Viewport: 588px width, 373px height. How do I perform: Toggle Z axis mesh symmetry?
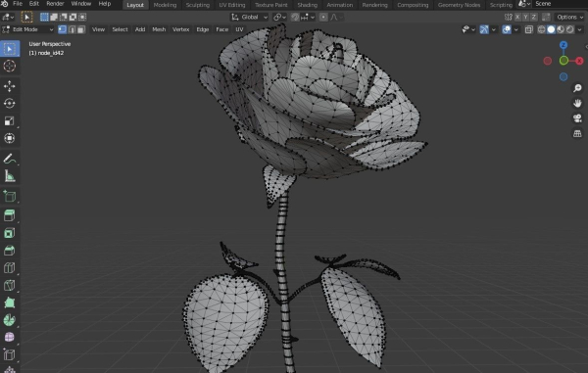533,18
